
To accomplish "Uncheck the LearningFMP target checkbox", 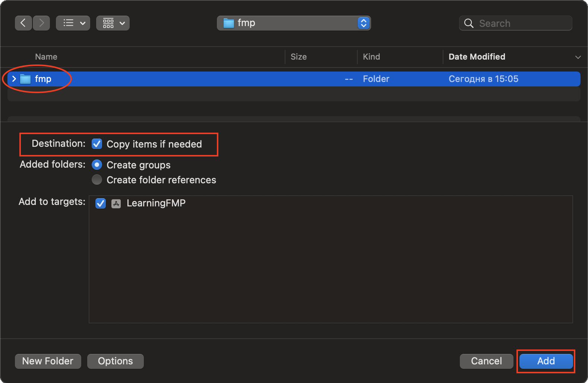I will (x=101, y=203).
